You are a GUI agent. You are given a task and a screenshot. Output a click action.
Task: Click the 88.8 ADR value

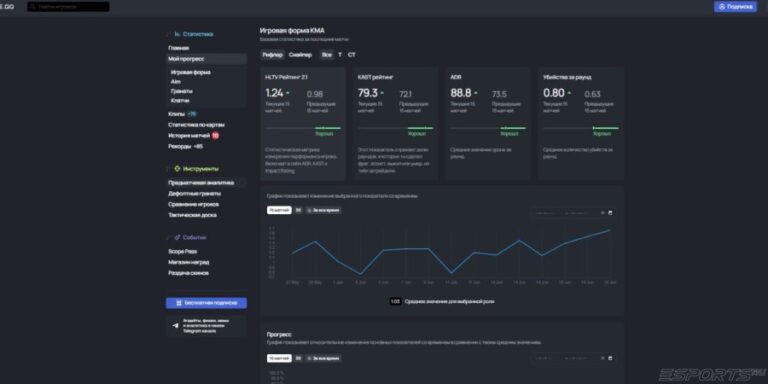[x=461, y=93]
